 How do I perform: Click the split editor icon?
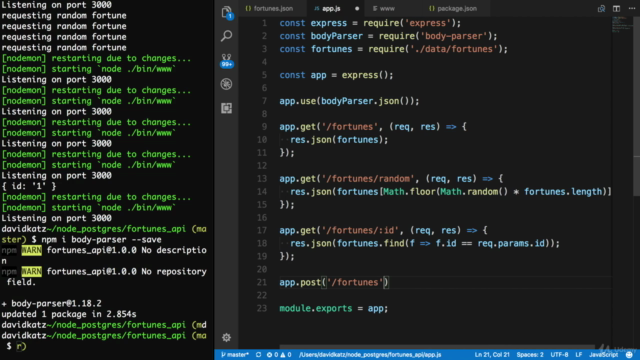coord(616,8)
